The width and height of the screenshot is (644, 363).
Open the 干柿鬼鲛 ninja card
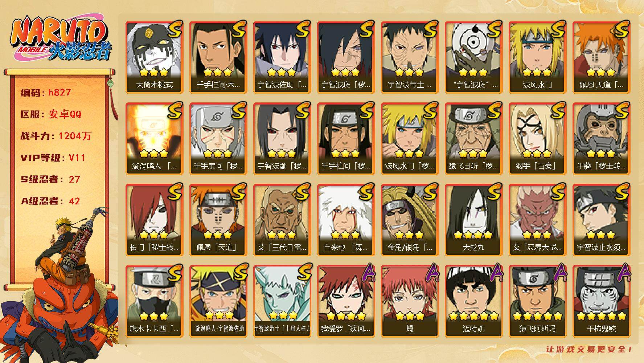click(601, 301)
